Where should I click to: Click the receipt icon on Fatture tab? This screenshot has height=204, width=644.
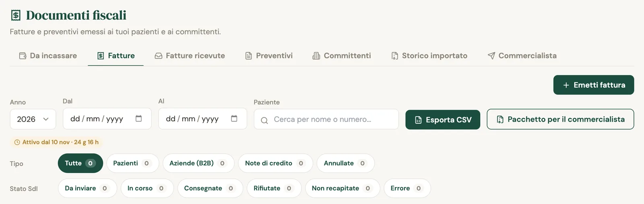(101, 56)
